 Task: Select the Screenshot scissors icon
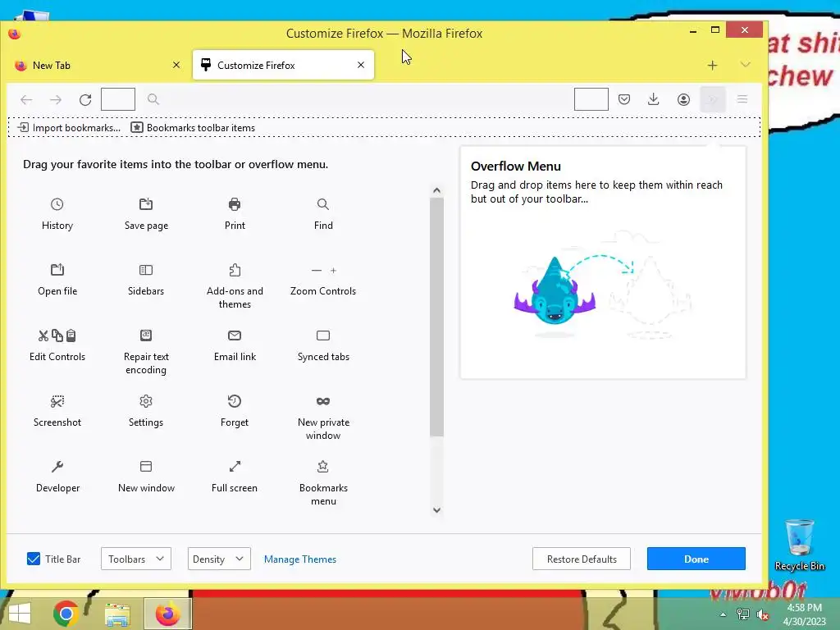(x=57, y=401)
